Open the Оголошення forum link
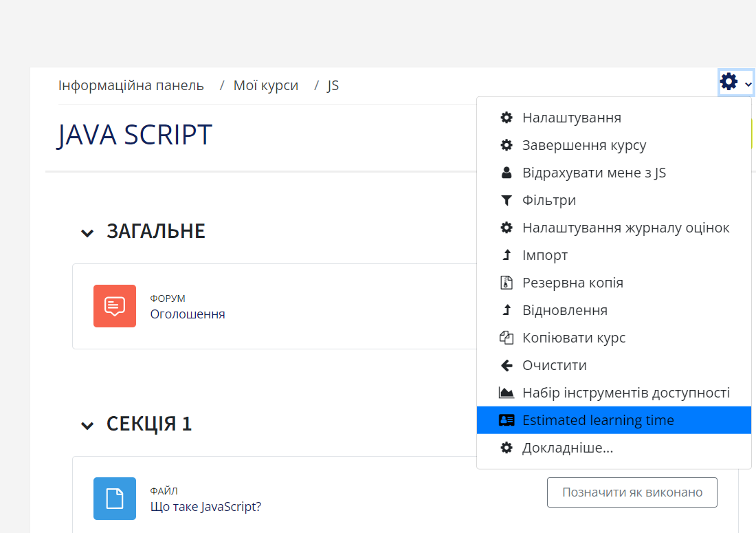 (188, 314)
